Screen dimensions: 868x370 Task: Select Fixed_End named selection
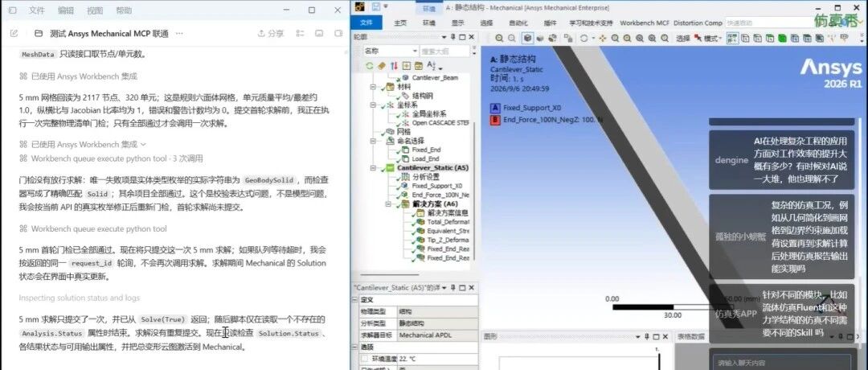(x=426, y=150)
